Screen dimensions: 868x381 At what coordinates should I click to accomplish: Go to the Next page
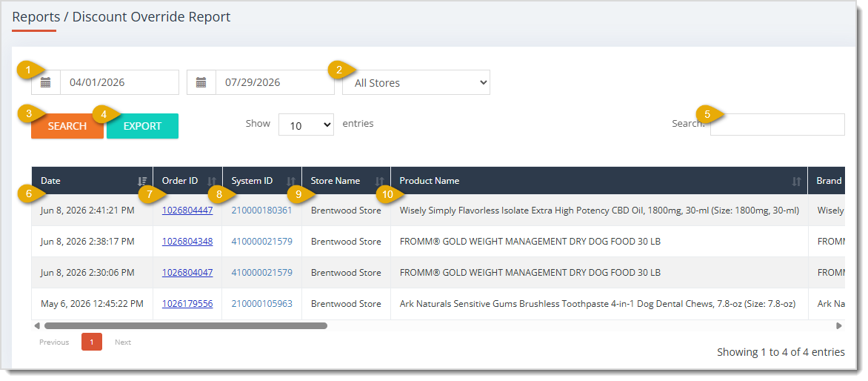click(123, 342)
